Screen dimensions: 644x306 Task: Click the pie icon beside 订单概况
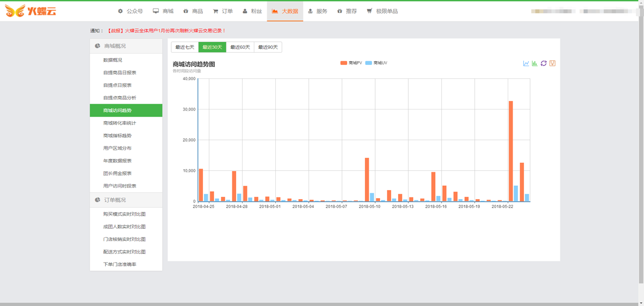tap(98, 200)
